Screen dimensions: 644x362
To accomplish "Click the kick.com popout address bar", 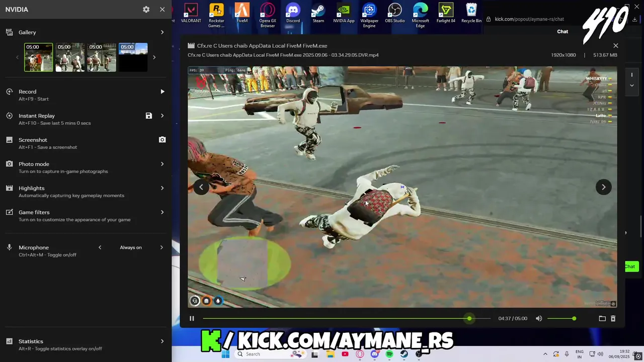I will 529,19.
